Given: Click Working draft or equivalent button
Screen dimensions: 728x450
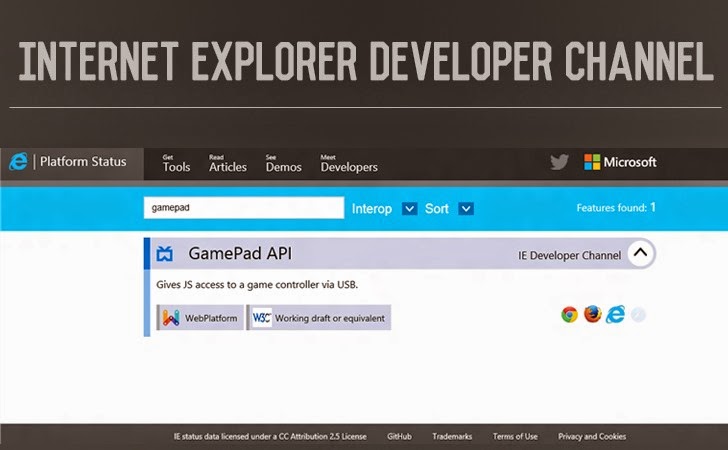Looking at the screenshot, I should (x=318, y=318).
